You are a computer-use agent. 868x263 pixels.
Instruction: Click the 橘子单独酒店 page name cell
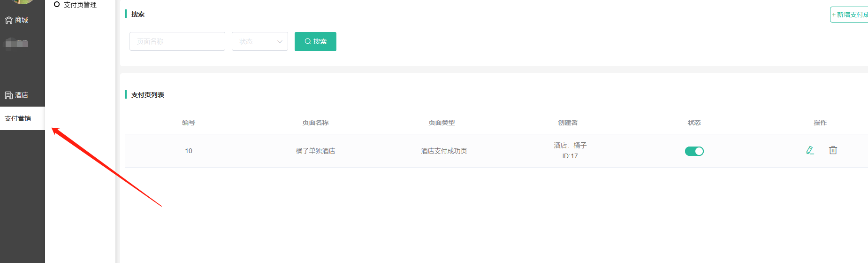coord(315,151)
